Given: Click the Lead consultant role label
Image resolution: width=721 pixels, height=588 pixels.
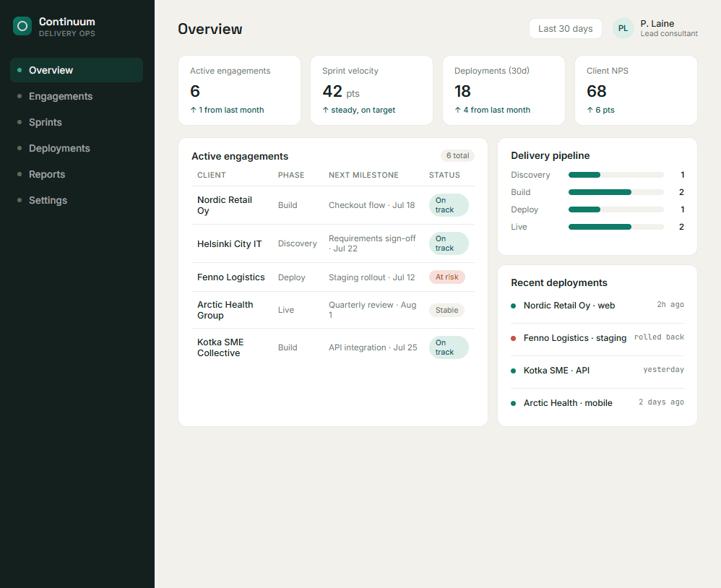Looking at the screenshot, I should coord(669,33).
